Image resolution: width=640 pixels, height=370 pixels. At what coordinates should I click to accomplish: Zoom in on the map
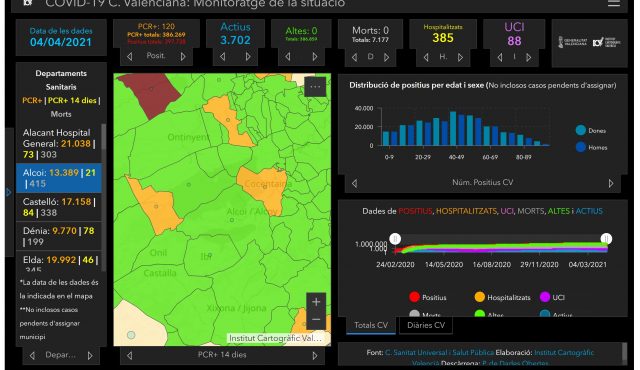click(316, 302)
